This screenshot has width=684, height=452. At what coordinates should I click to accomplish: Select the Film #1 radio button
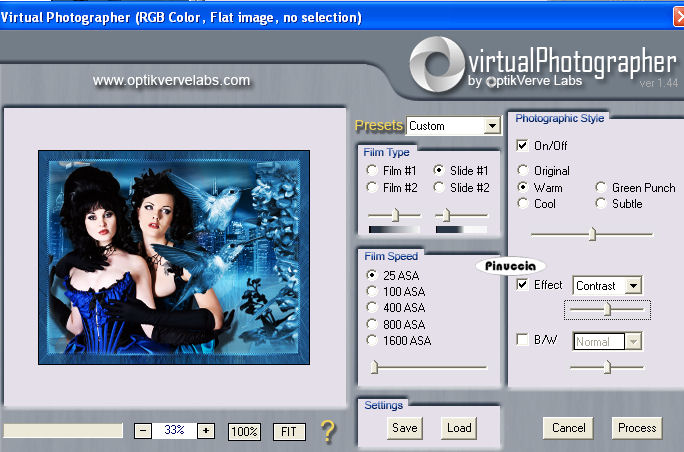tap(372, 170)
